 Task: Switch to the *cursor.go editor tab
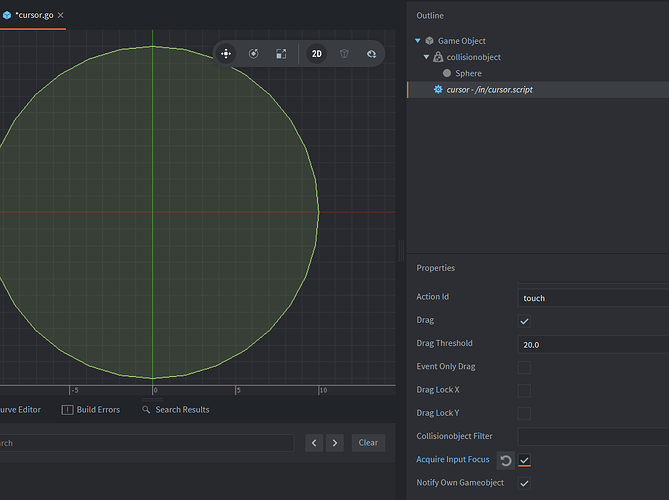click(x=32, y=15)
